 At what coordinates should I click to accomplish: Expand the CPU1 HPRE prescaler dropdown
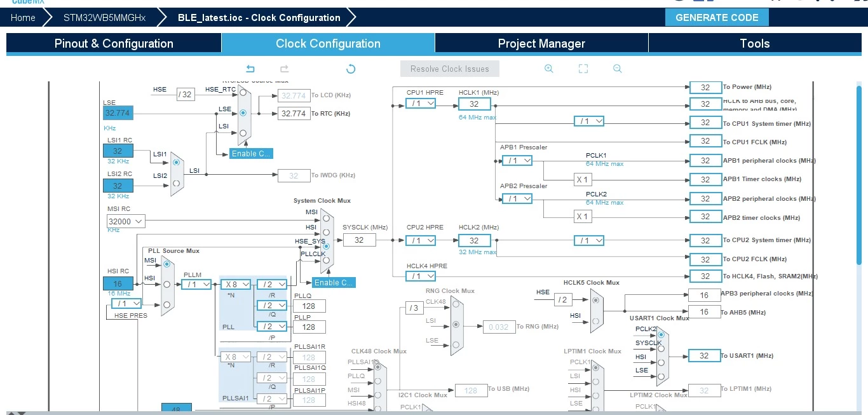[421, 103]
